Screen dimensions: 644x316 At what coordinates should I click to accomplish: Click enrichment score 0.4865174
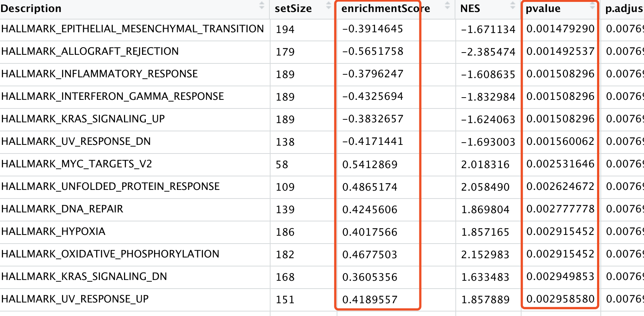pos(370,187)
